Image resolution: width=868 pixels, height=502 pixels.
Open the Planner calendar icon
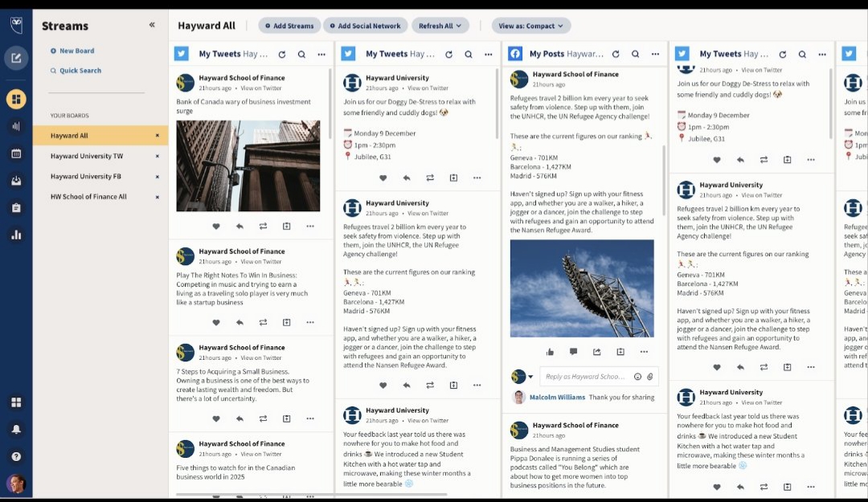coord(16,153)
